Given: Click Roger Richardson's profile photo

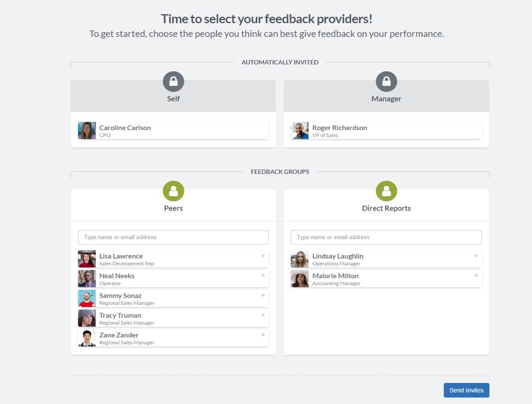Looking at the screenshot, I should tap(299, 130).
